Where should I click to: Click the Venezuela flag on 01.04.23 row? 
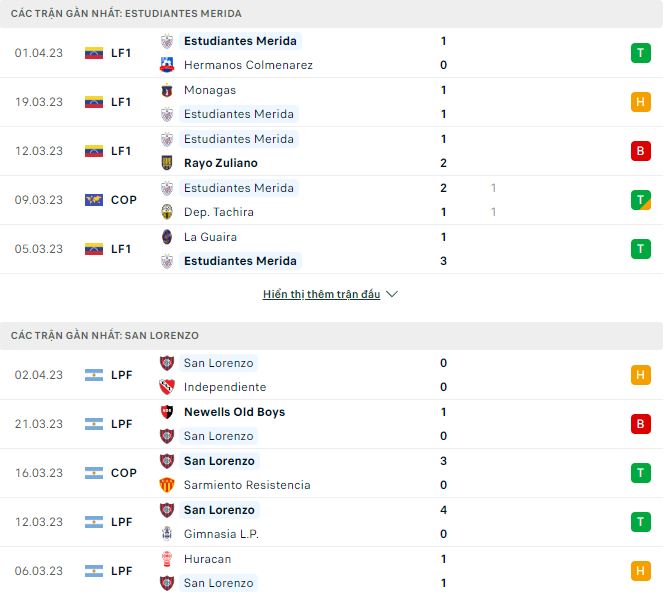pos(94,53)
